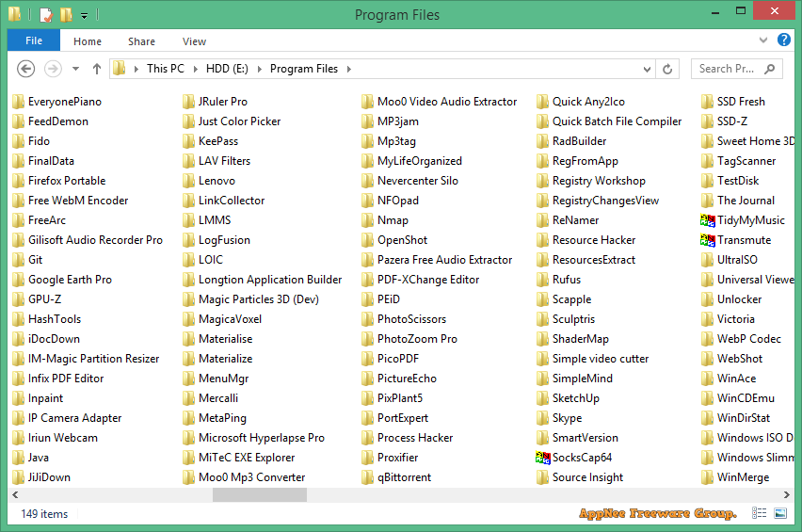
Task: Select IM-Magic Partition Resizer folder
Action: pos(86,359)
